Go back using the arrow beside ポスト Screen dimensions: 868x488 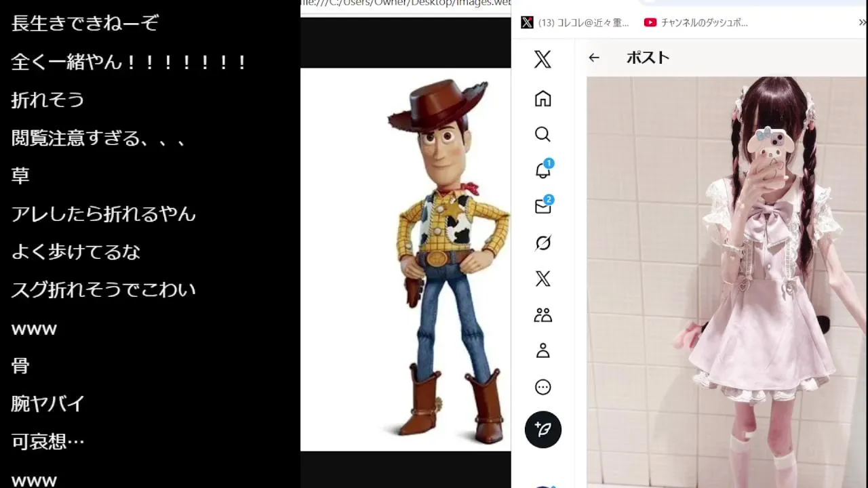(594, 58)
